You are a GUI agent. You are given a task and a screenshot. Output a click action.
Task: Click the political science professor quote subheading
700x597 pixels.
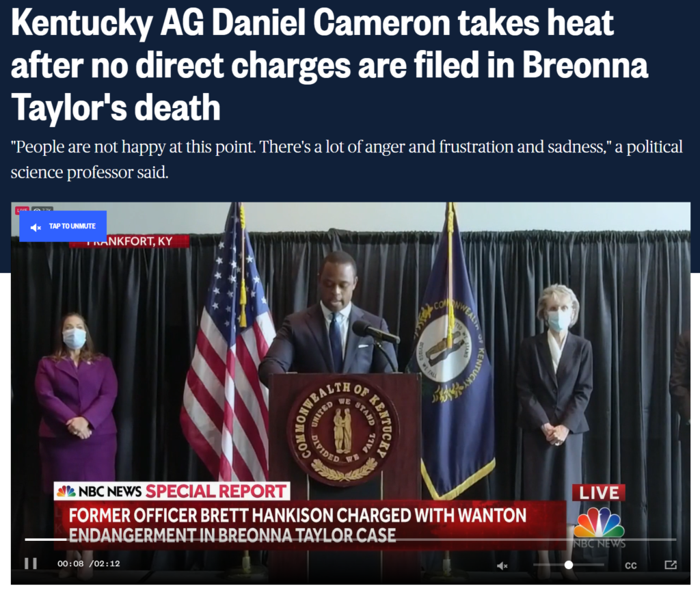point(347,159)
